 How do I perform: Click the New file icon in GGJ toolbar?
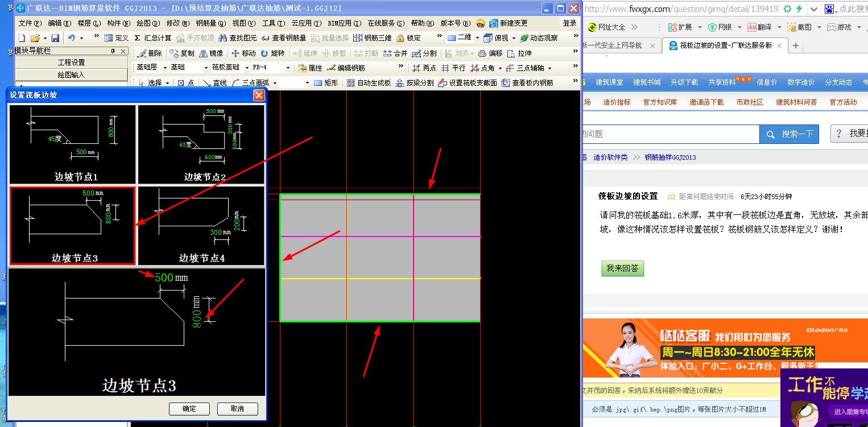[22, 38]
